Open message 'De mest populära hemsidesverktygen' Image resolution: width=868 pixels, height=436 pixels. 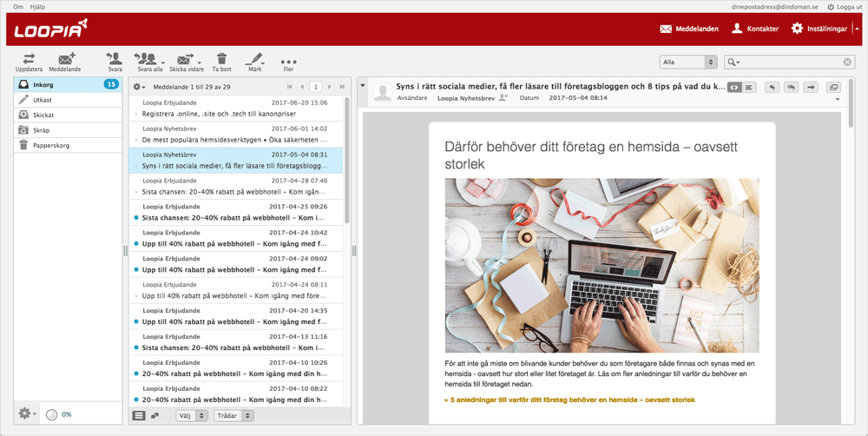(236, 134)
